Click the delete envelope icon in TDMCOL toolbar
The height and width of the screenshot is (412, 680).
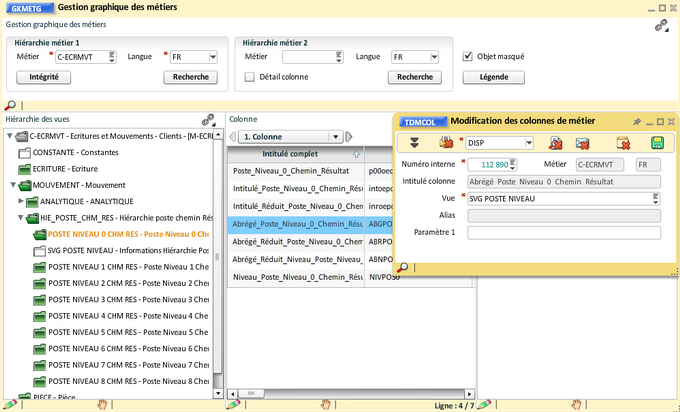(x=583, y=143)
